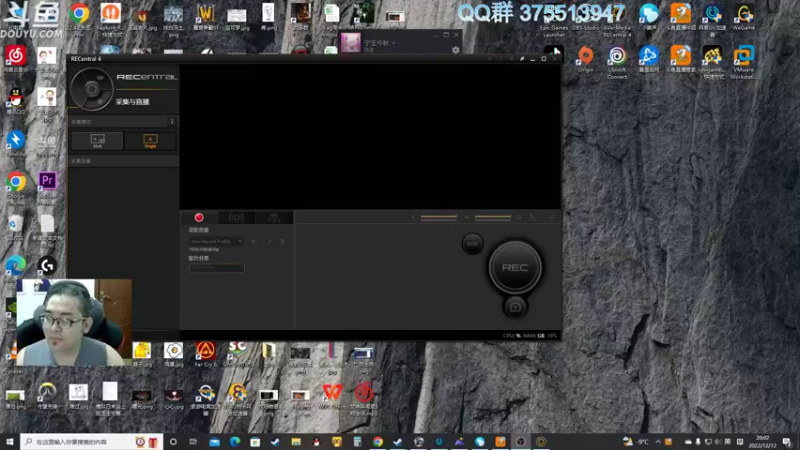Screen dimensions: 800x450
Task: Start recording with the big REC button
Action: 515,267
